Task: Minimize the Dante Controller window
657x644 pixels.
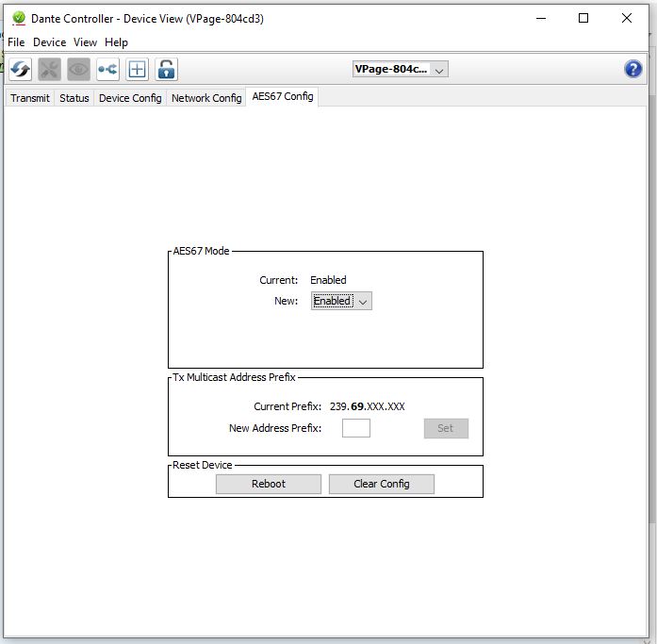Action: [541, 19]
